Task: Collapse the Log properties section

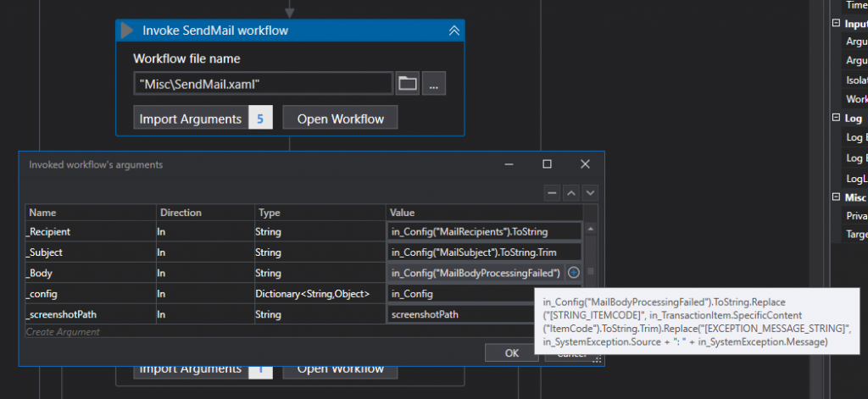Action: (837, 119)
